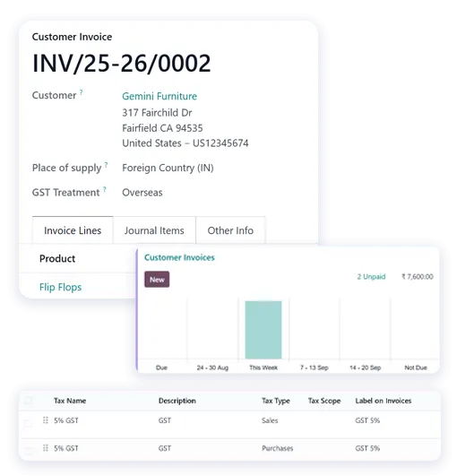Click the Foreign Country (IN) place of supply value
Viewport: 457px width, 476px height.
(x=168, y=168)
